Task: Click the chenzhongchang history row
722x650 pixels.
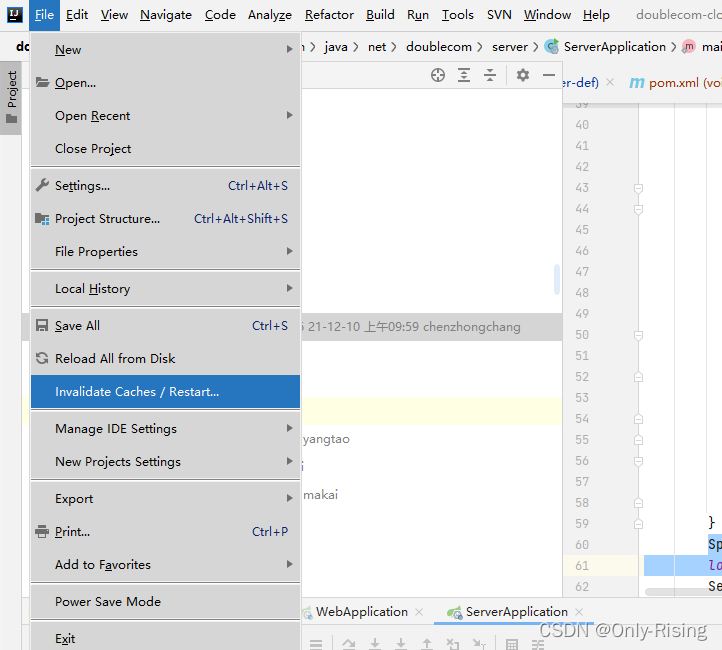Action: [x=431, y=327]
